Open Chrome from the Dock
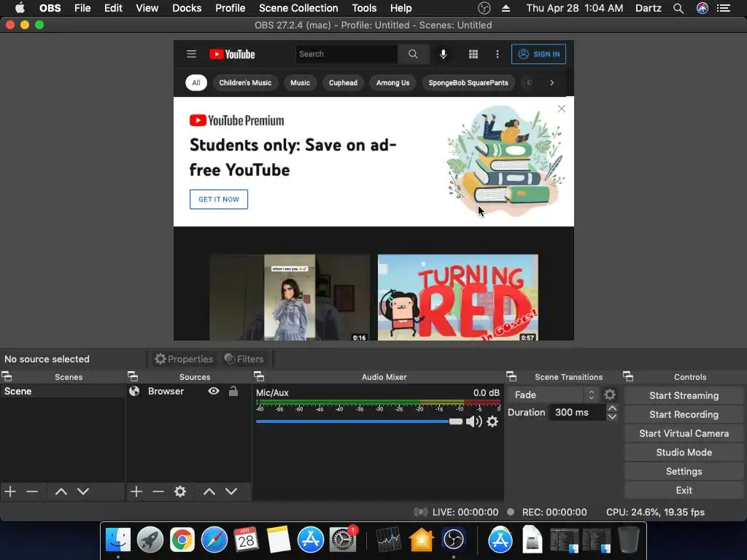Screen dimensions: 747x560 [x=182, y=540]
